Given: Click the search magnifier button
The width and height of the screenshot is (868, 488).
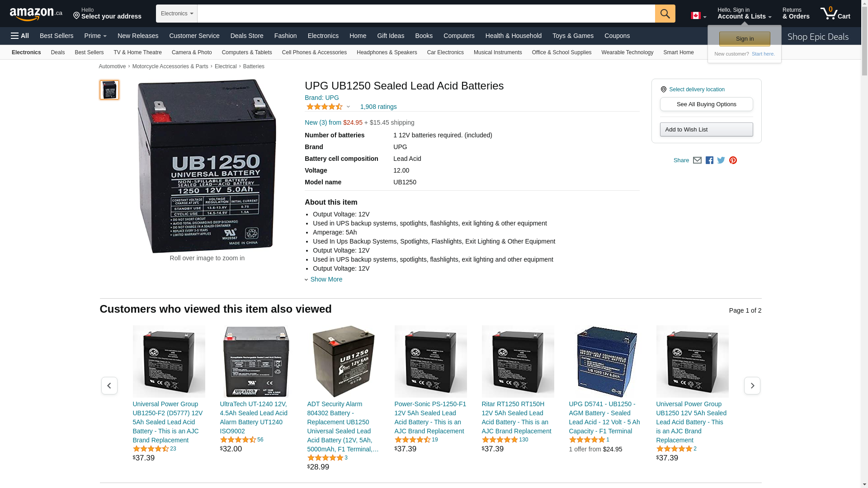Looking at the screenshot, I should tap(665, 14).
